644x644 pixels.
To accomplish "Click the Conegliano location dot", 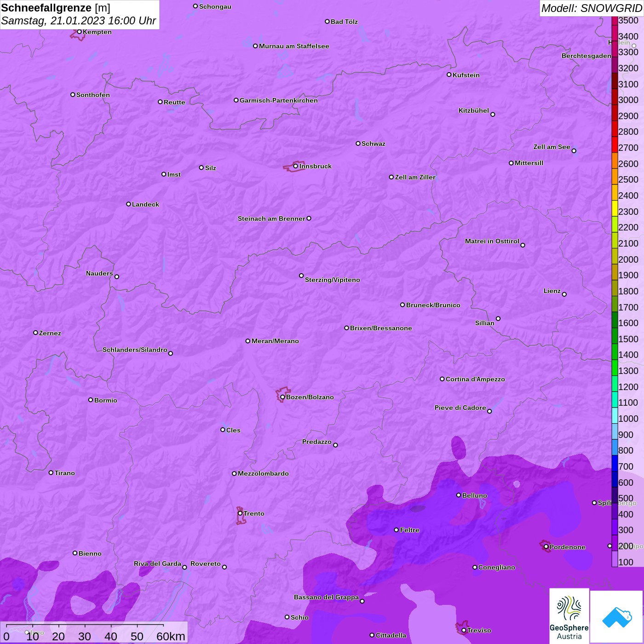I will tap(475, 567).
